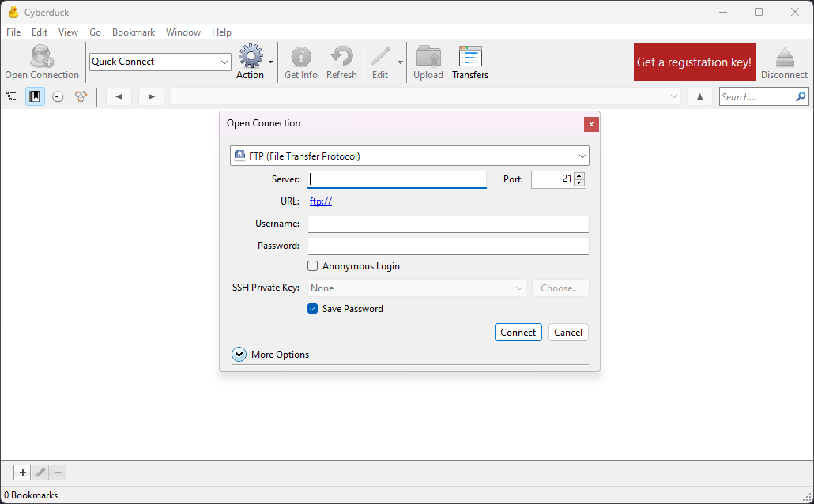
Task: Open the Go menu
Action: point(95,32)
